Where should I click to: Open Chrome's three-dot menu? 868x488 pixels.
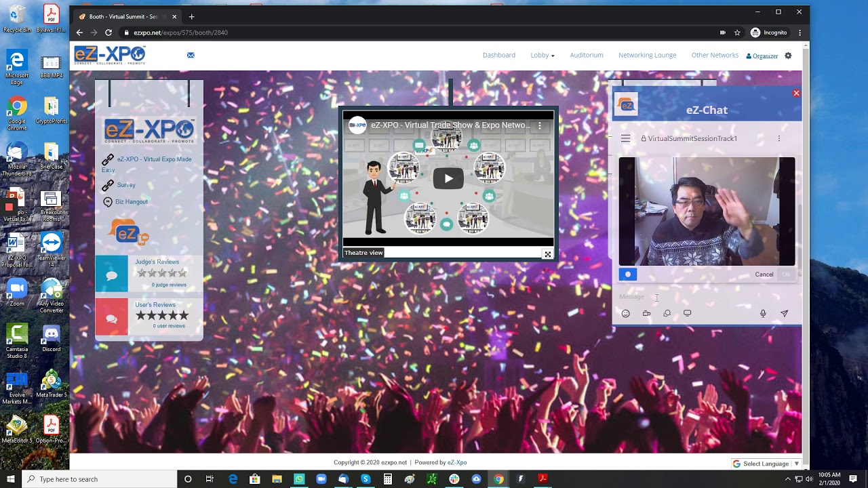pos(800,33)
